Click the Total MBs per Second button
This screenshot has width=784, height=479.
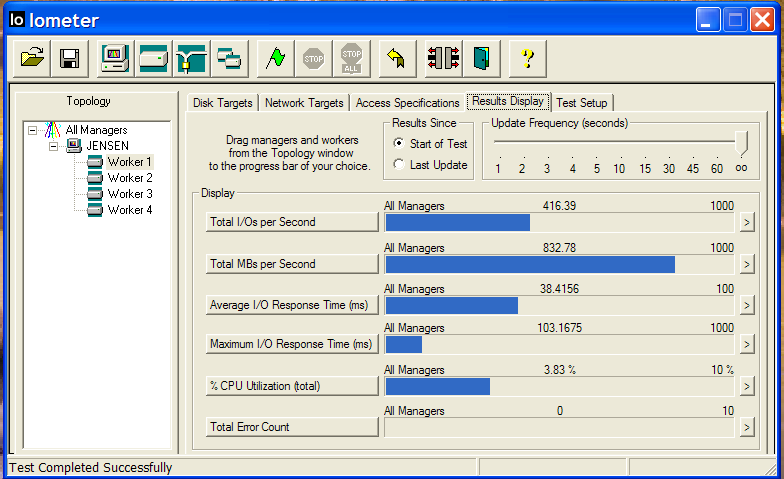click(292, 264)
